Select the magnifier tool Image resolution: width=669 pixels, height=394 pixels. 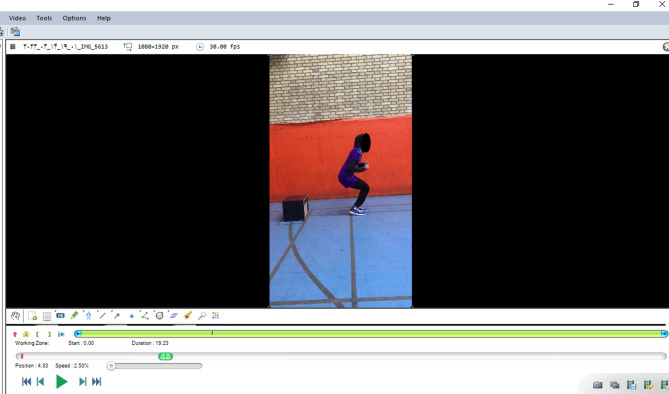point(202,315)
